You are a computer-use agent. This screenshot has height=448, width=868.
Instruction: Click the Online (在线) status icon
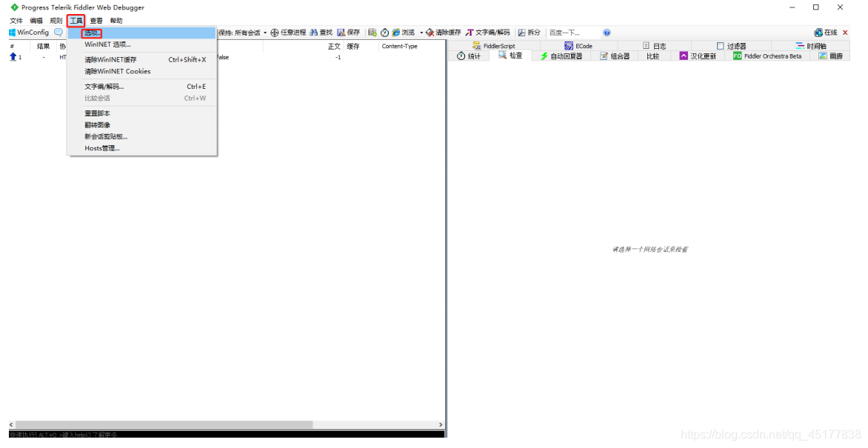[818, 33]
